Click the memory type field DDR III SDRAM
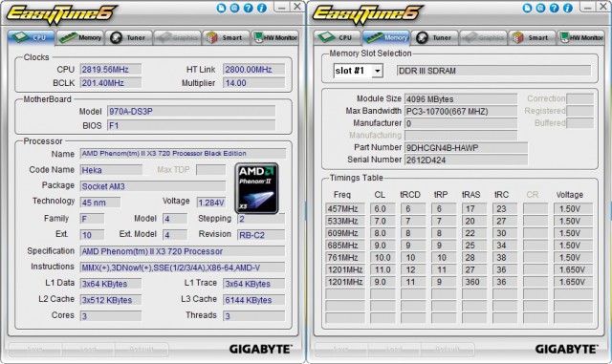This screenshot has width=612, height=364. pos(493,71)
